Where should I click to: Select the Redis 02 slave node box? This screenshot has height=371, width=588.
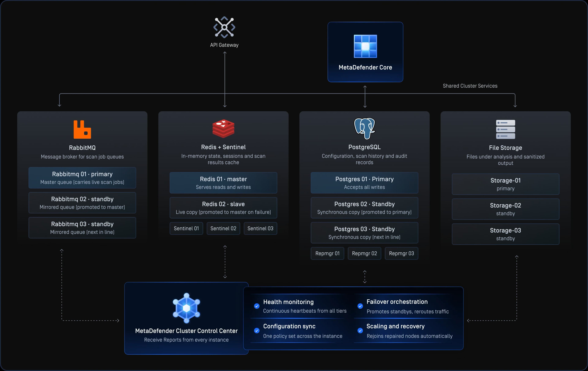[223, 207]
